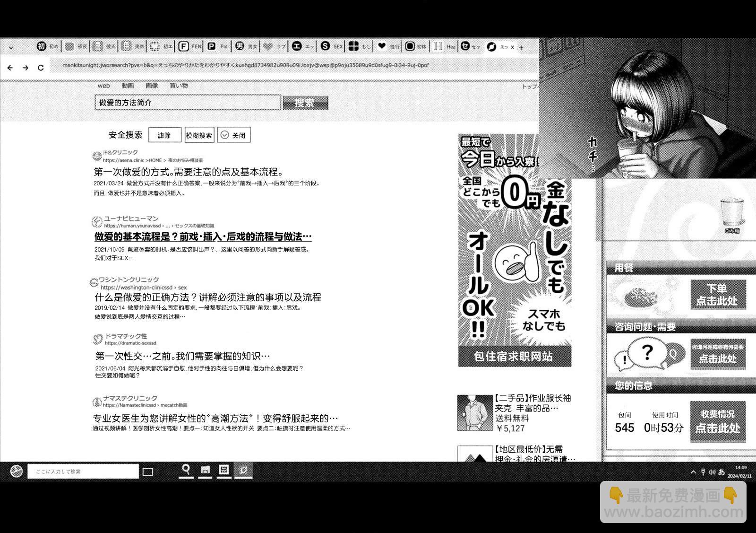The height and width of the screenshot is (533, 756).
Task: Open a new browser tab with plus icon
Action: (x=521, y=47)
